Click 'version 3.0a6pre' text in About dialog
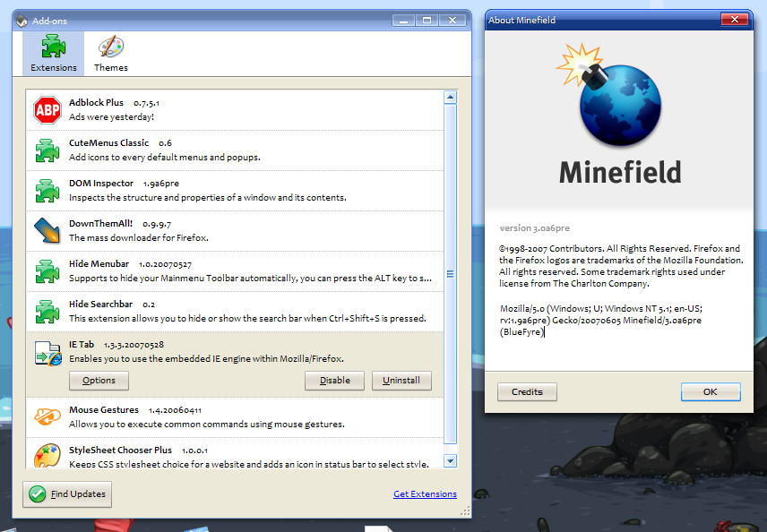Viewport: 767px width, 532px height. click(x=535, y=227)
